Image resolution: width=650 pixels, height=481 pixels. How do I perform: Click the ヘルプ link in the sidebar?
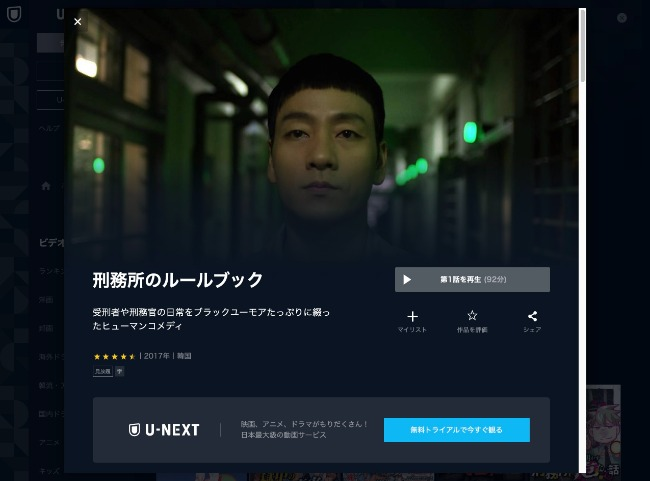pos(49,128)
